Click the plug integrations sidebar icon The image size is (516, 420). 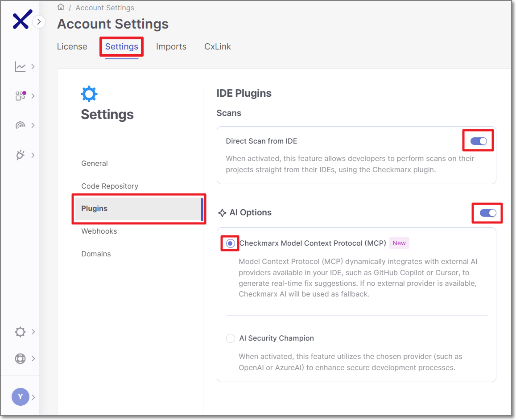click(20, 155)
